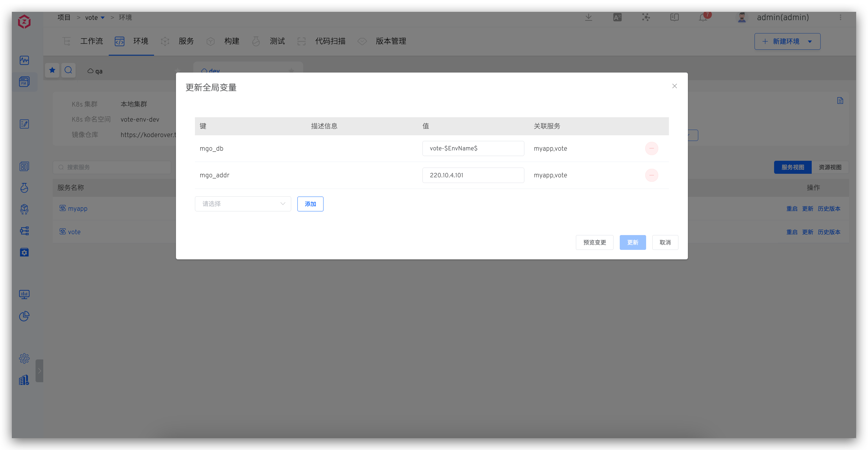The width and height of the screenshot is (868, 450).
Task: Expand the collapsed sidebar arrow
Action: (x=39, y=370)
